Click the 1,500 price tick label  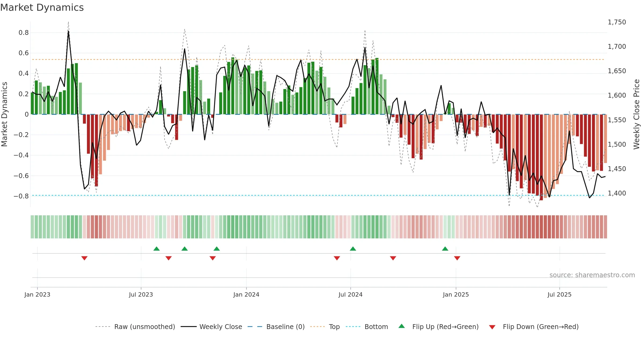click(x=617, y=144)
